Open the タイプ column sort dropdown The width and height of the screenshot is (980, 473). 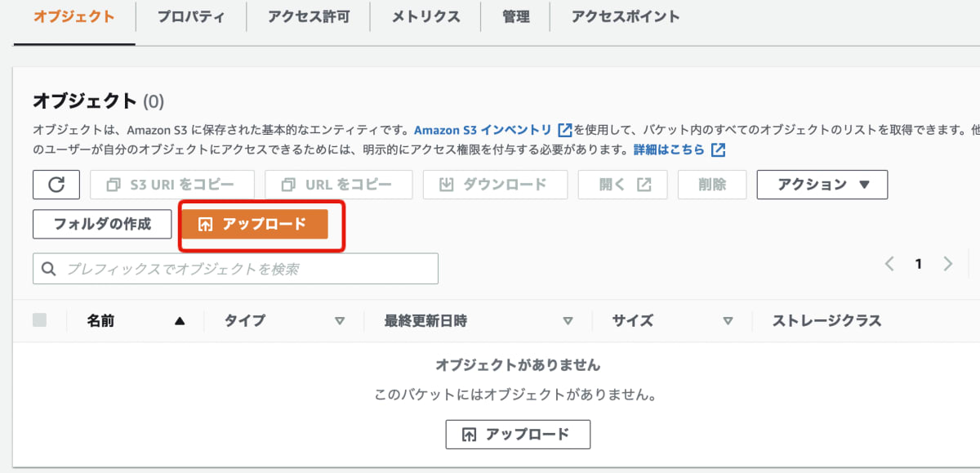(x=341, y=321)
